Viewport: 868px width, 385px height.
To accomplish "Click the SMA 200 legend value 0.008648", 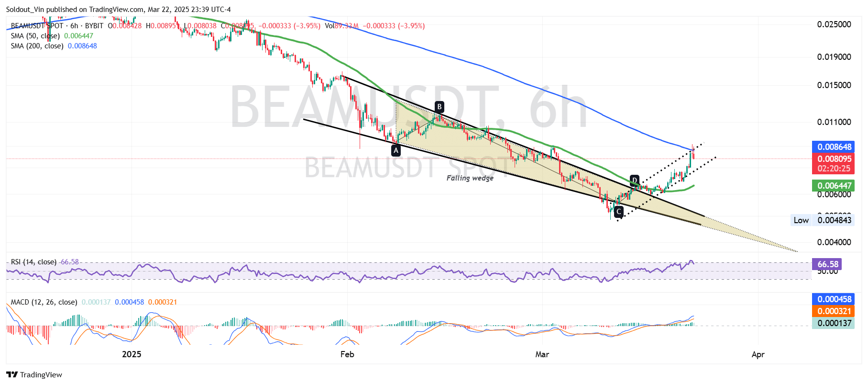I will [82, 46].
